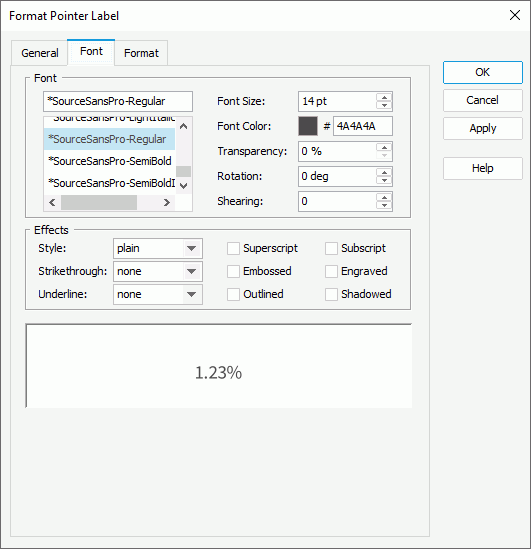Select *SourceSansPro-Regular in font list
Screen dimensions: 531x549
(x=109, y=139)
